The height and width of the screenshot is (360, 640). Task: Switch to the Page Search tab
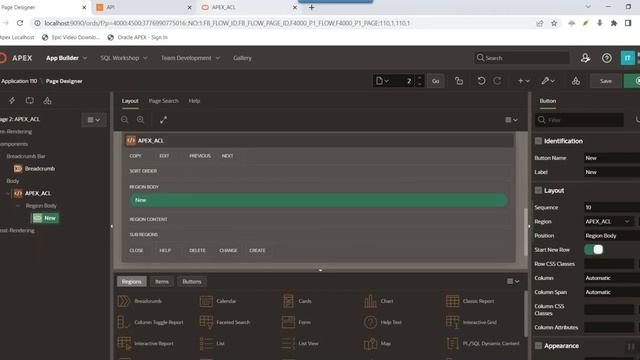pyautogui.click(x=163, y=101)
